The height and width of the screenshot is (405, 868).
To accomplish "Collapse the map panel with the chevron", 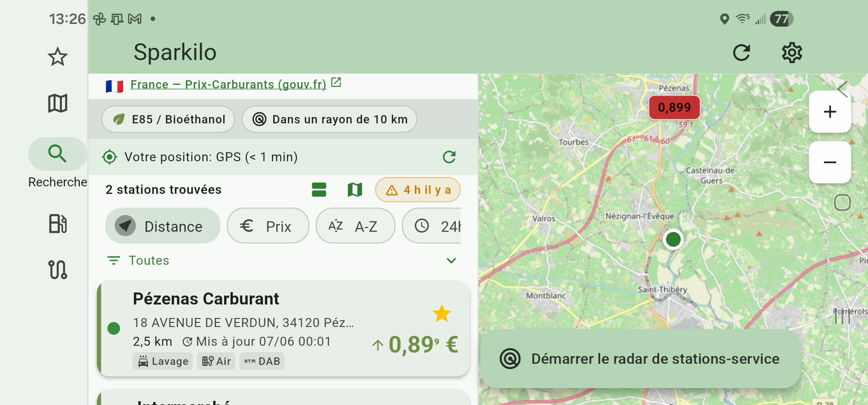I will (x=842, y=89).
